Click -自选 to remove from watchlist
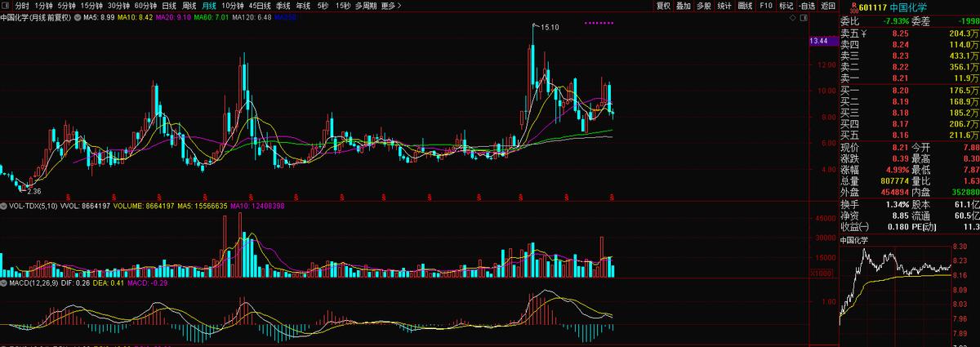 [806, 5]
